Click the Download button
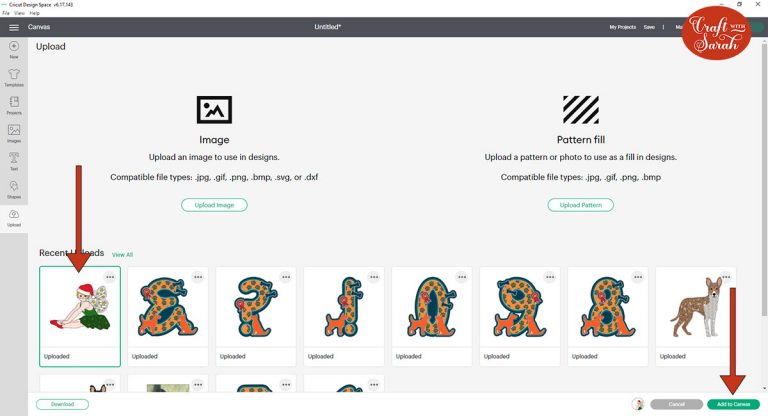Viewport: 768px width, 416px height. pyautogui.click(x=62, y=404)
